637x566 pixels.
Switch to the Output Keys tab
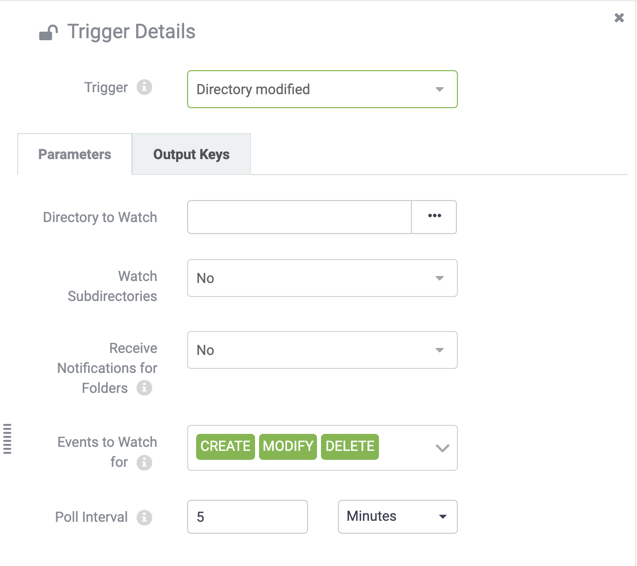pos(191,154)
